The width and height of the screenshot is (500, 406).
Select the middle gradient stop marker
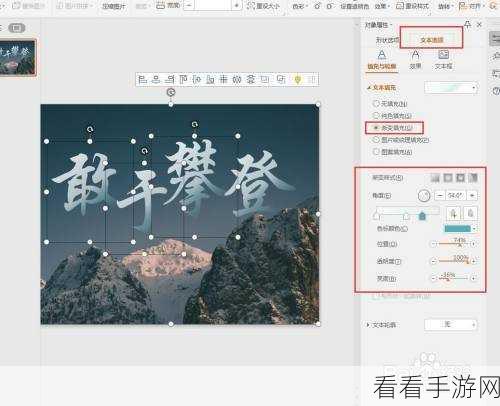tap(406, 216)
